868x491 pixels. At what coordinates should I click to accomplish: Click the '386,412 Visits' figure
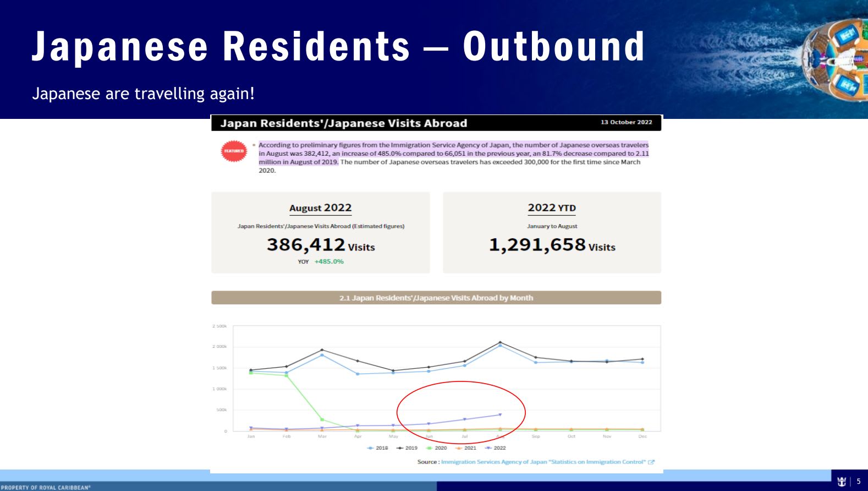[321, 244]
